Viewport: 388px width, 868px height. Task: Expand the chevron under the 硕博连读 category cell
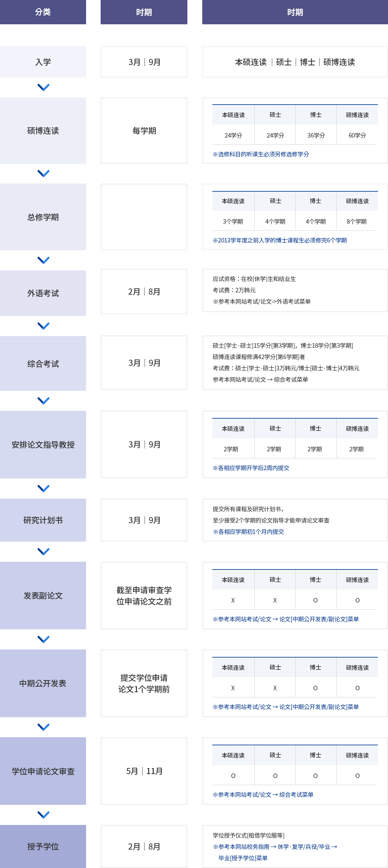pos(43,174)
